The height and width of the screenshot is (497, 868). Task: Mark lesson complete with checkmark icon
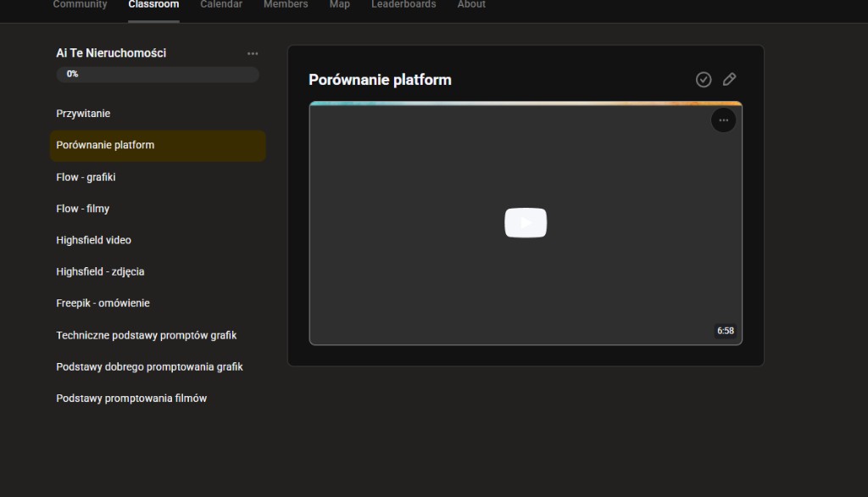pos(704,79)
